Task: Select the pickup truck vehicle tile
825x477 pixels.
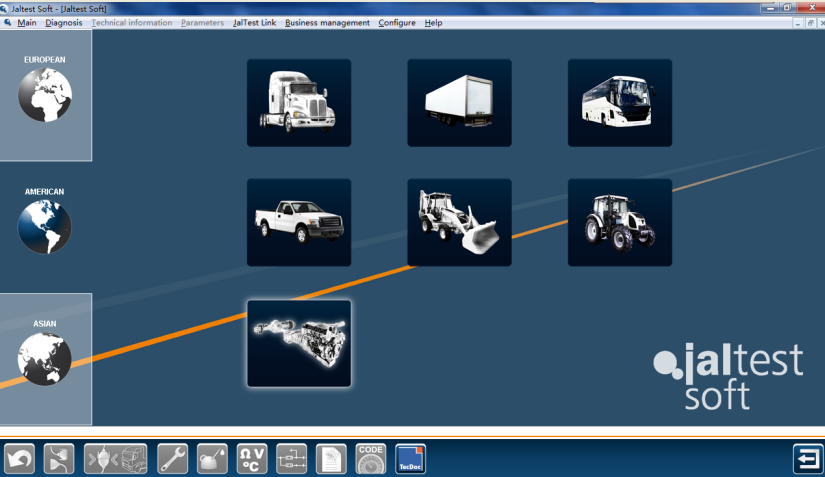Action: pos(299,222)
